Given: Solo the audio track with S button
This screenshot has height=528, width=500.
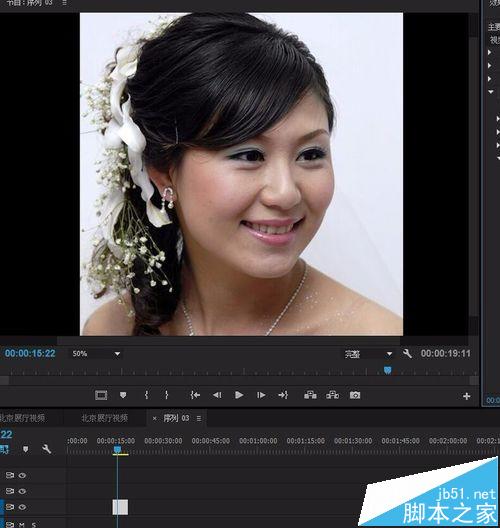Looking at the screenshot, I should [34, 525].
